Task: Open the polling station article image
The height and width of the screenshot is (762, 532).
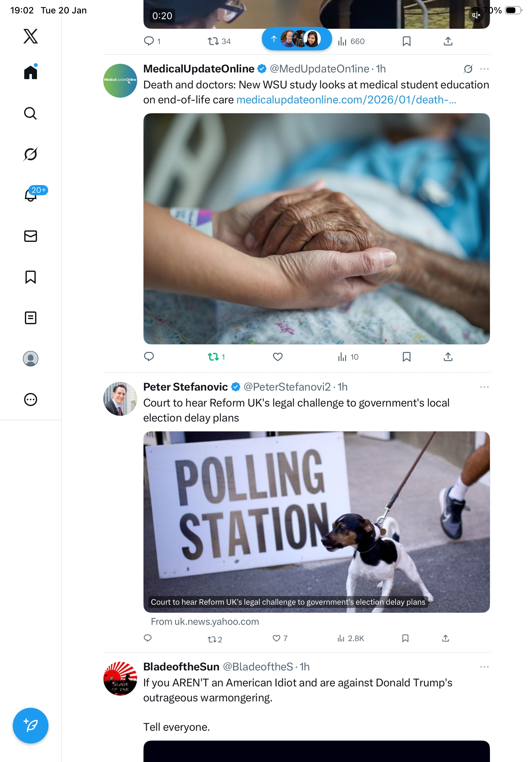Action: tap(316, 521)
